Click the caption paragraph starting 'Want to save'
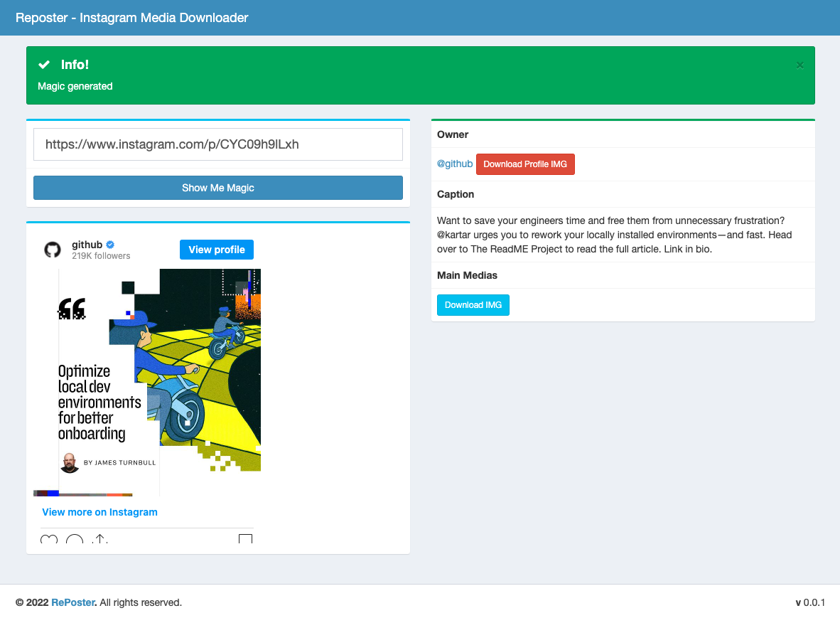 click(x=615, y=235)
